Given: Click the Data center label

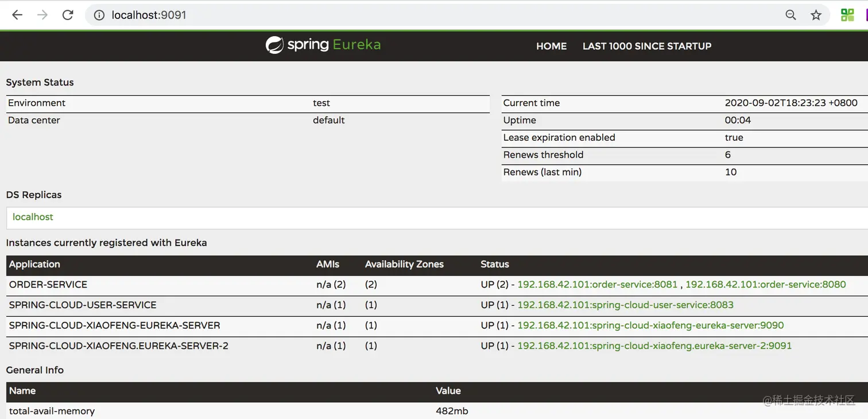Looking at the screenshot, I should pyautogui.click(x=34, y=120).
